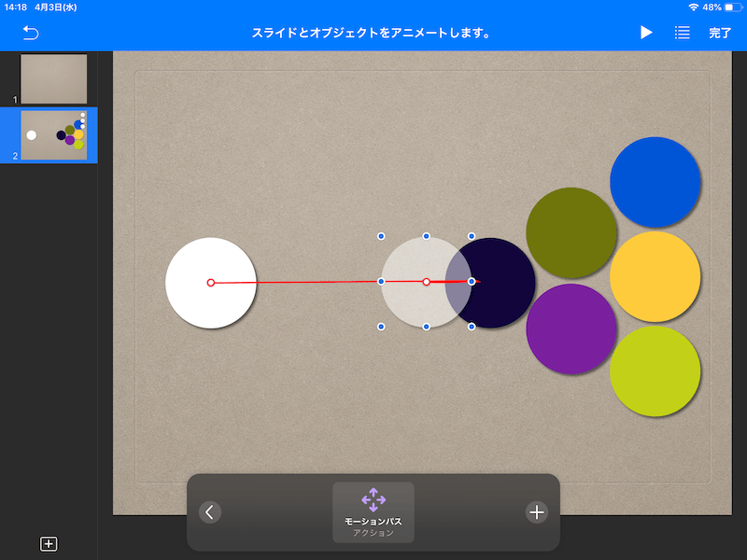Select the blue circle

click(655, 182)
